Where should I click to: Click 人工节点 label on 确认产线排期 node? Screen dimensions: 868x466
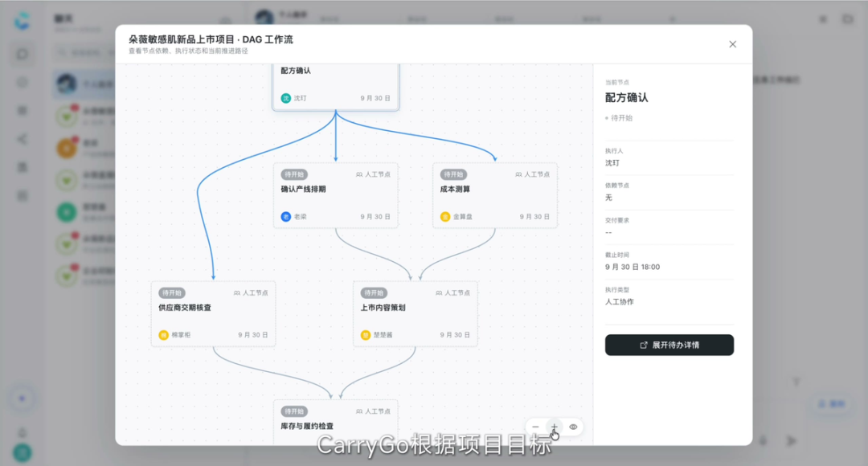pos(373,174)
